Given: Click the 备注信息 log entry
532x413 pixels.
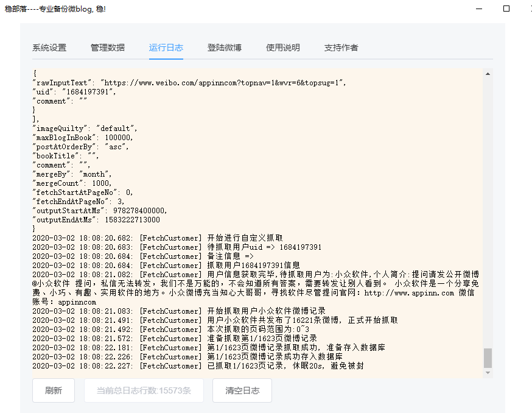Looking at the screenshot, I should tap(143, 256).
